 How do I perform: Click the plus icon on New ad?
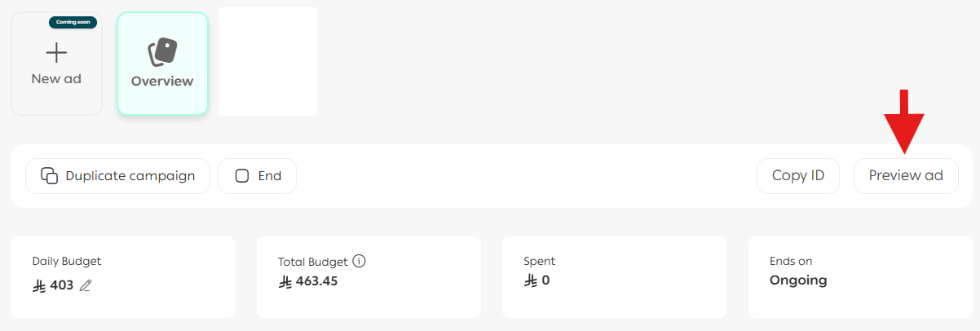click(x=56, y=54)
